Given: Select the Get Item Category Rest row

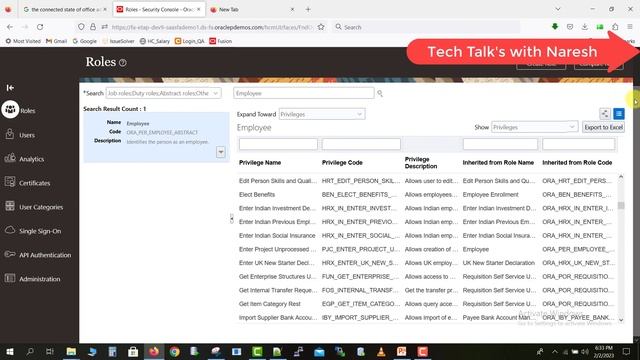Looking at the screenshot, I should point(427,304).
